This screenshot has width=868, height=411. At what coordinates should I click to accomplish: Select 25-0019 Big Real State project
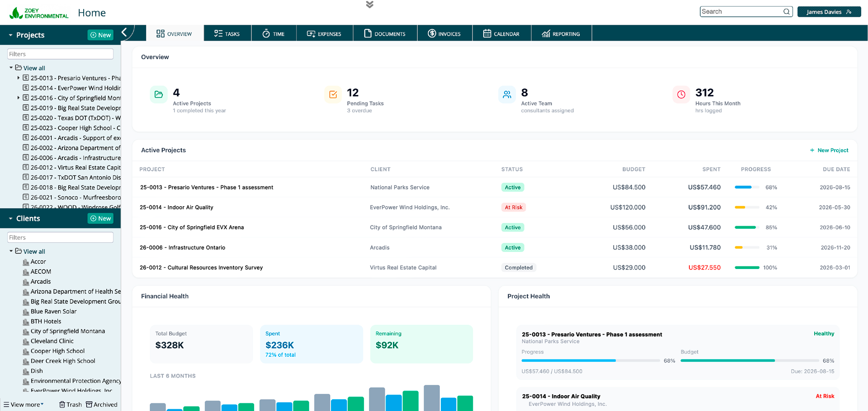(72, 108)
